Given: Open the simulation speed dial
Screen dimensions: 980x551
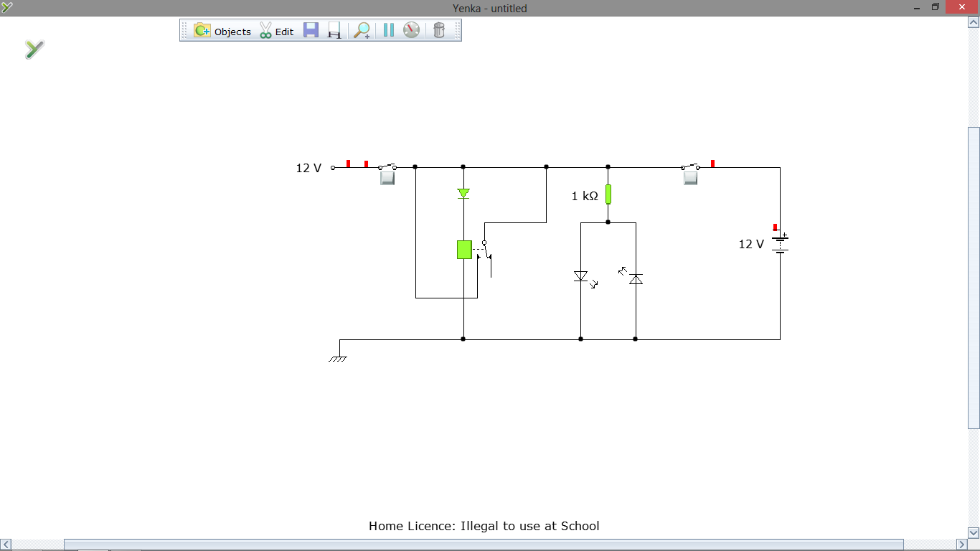Looking at the screenshot, I should [411, 30].
